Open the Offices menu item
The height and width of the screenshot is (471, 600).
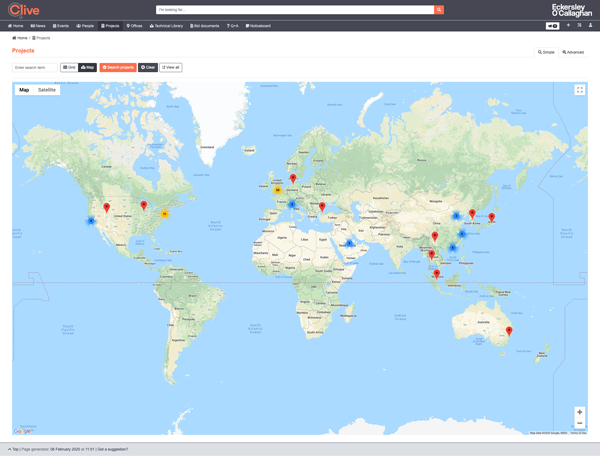(134, 26)
